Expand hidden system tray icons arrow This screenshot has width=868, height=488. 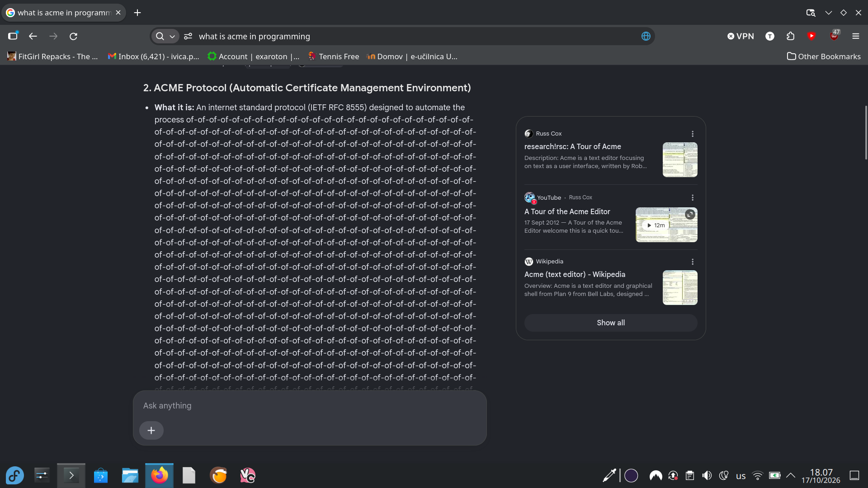tap(791, 475)
